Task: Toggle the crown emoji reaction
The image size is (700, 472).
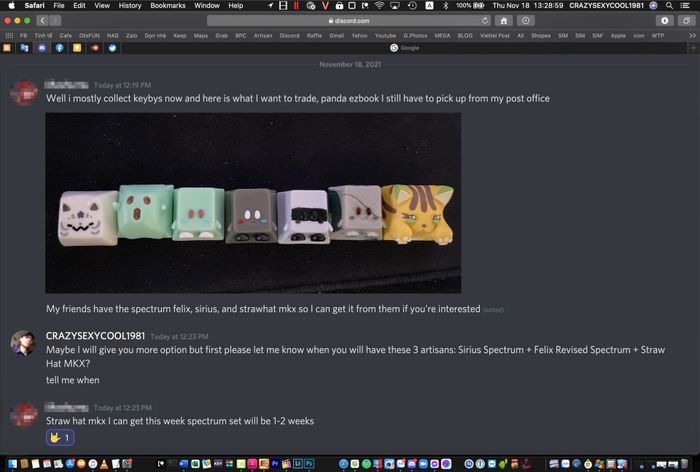Action: pyautogui.click(x=61, y=438)
